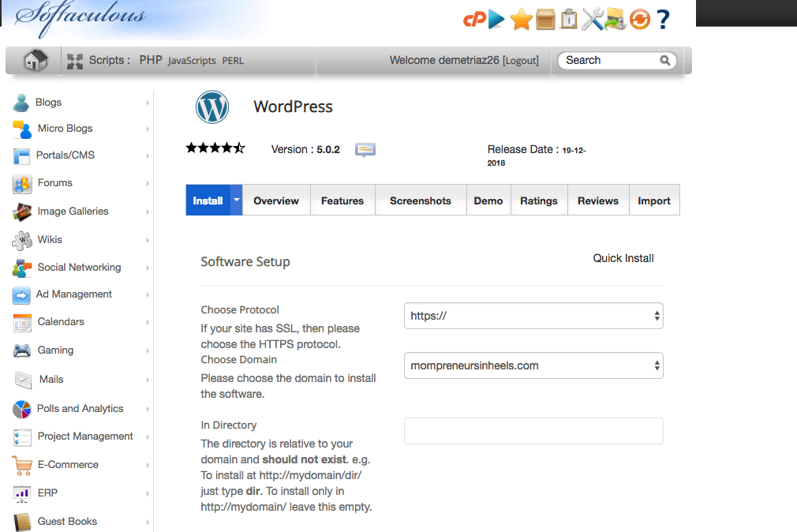Open the wooden box installations icon

(545, 20)
